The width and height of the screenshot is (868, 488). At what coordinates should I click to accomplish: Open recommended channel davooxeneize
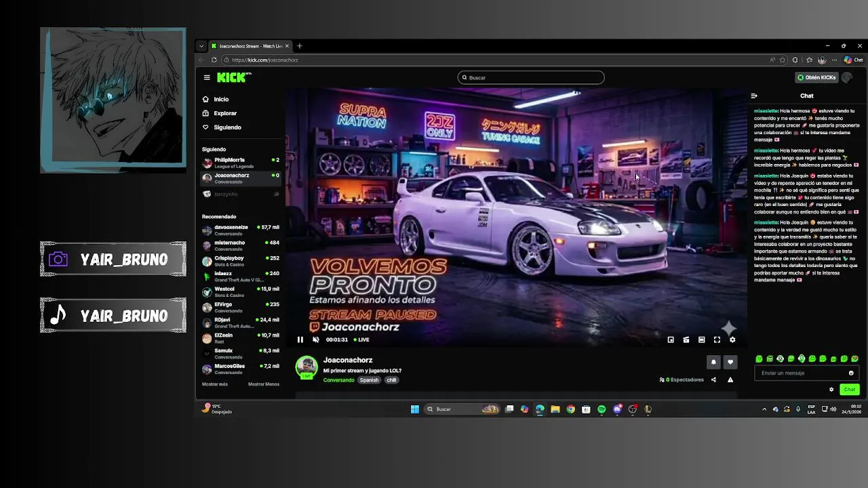(x=241, y=230)
